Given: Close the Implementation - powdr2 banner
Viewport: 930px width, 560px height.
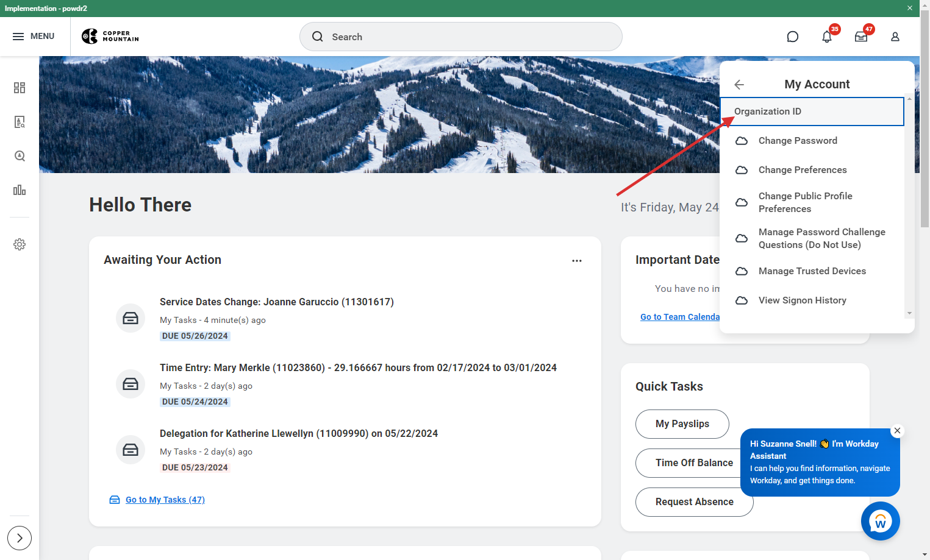Looking at the screenshot, I should 910,9.
